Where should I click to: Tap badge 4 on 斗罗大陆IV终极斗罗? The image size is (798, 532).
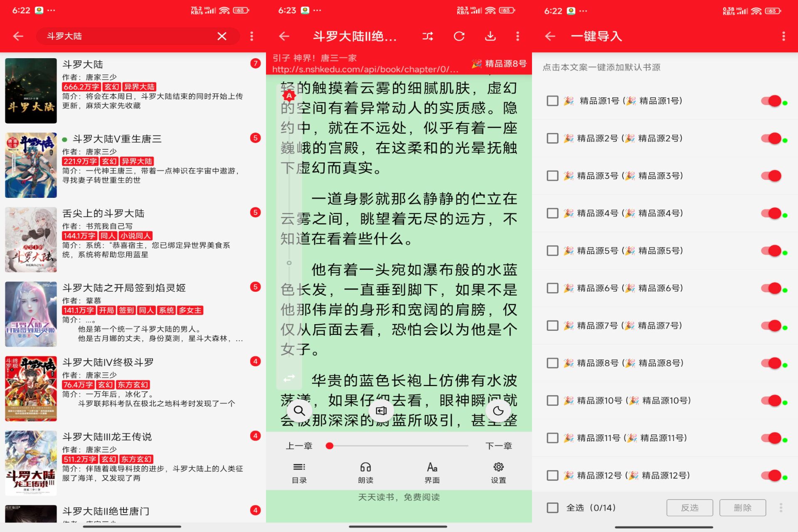(x=255, y=361)
